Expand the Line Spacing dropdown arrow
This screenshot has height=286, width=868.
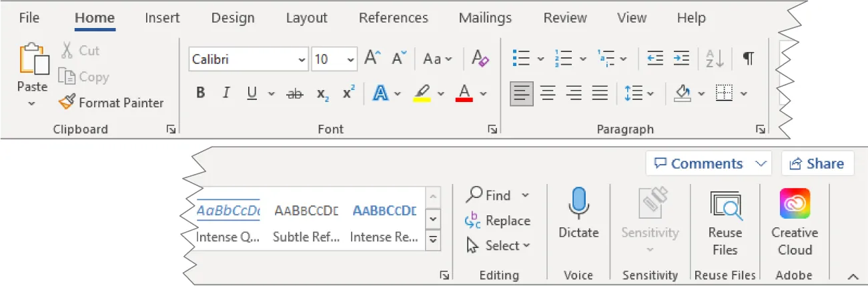click(x=650, y=94)
